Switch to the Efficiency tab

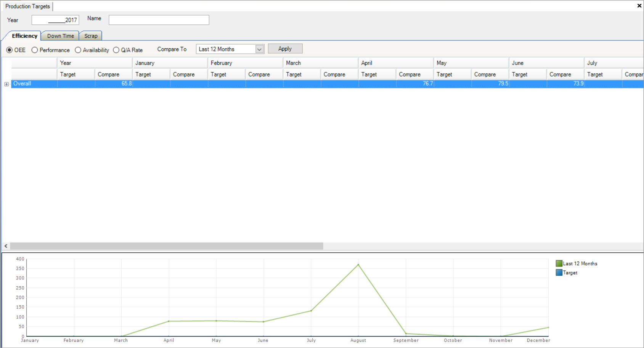click(x=24, y=36)
